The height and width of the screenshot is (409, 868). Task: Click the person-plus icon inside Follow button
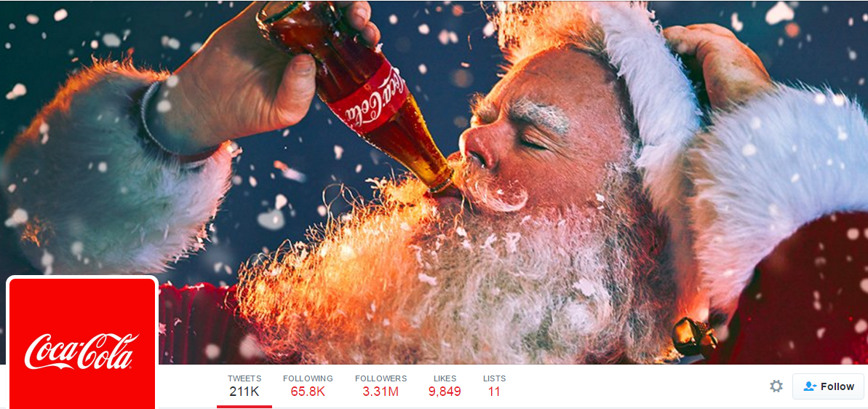(810, 386)
